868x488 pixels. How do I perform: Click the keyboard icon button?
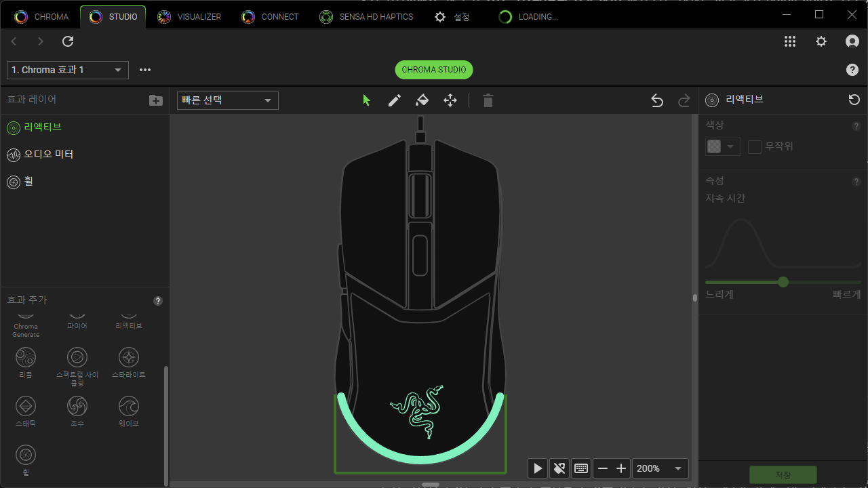pos(580,468)
